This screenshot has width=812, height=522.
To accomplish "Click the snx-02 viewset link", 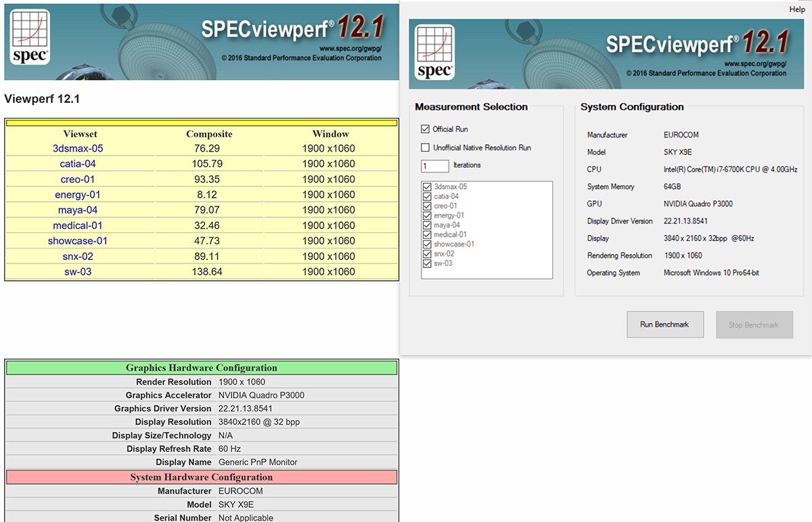I will [78, 257].
